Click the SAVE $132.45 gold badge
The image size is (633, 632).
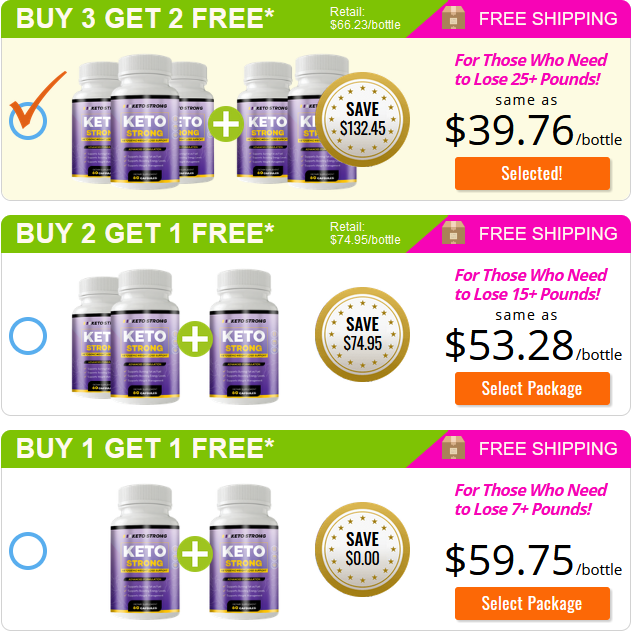(x=363, y=119)
